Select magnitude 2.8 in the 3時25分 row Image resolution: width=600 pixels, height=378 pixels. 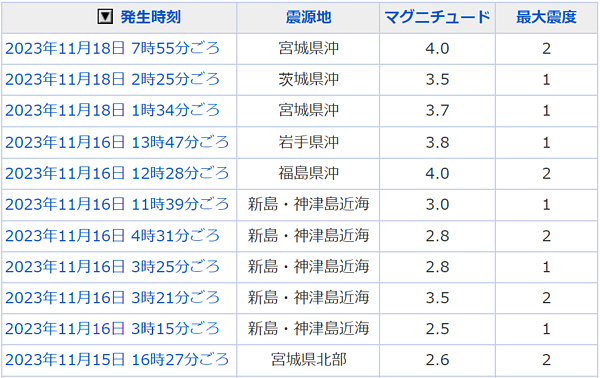[437, 267]
